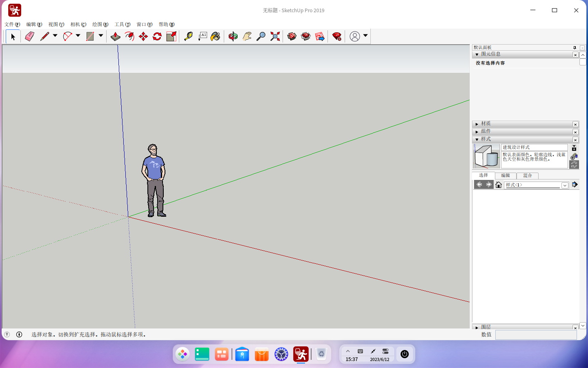Pick the Paint Bucket tool
The image size is (588, 368).
pos(215,36)
